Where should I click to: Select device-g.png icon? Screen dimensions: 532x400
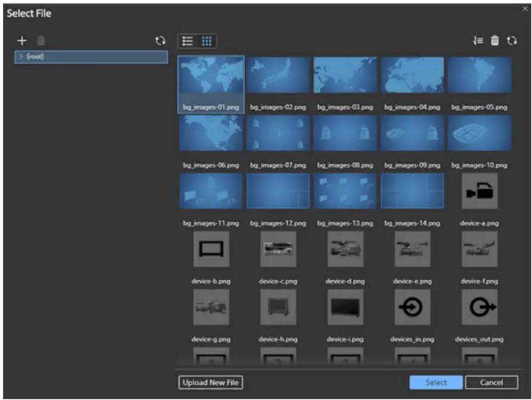[x=211, y=307]
